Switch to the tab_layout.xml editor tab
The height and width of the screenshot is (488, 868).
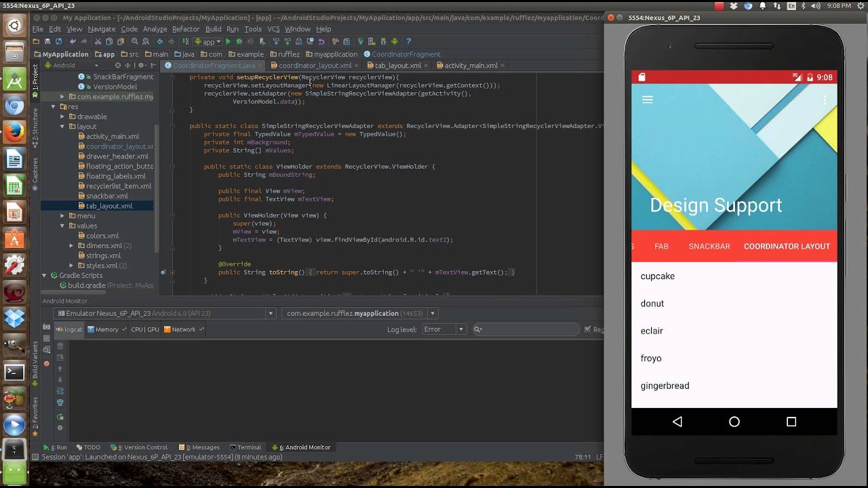(x=397, y=66)
